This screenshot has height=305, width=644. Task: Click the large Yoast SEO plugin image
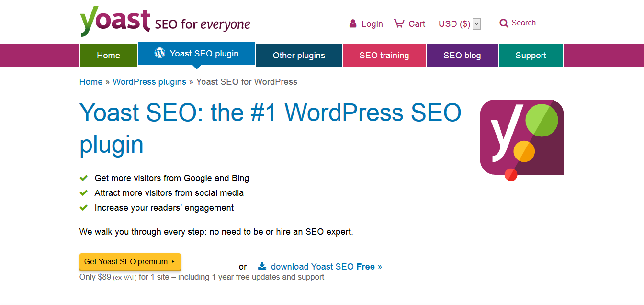coord(522,140)
